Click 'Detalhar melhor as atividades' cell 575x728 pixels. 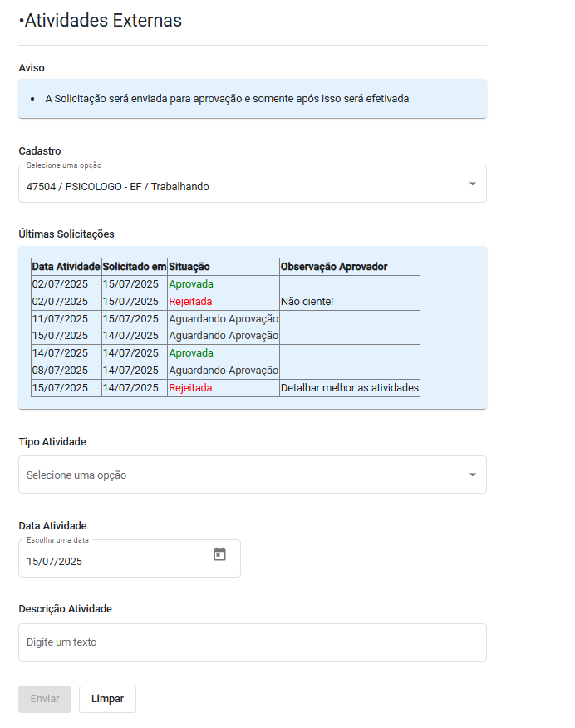[x=350, y=387]
